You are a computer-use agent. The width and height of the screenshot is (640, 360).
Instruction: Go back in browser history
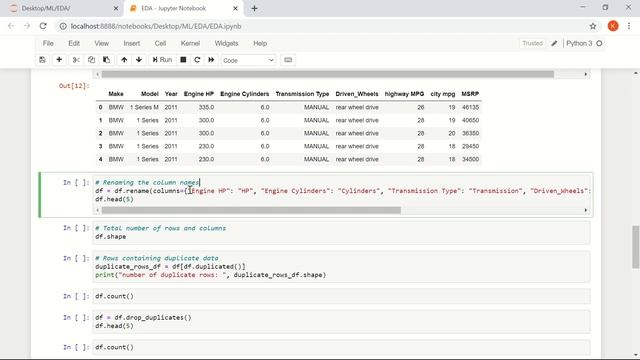[x=11, y=26]
